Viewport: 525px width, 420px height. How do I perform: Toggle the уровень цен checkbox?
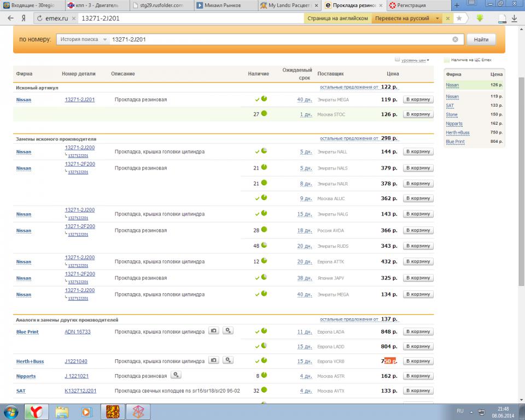point(397,60)
